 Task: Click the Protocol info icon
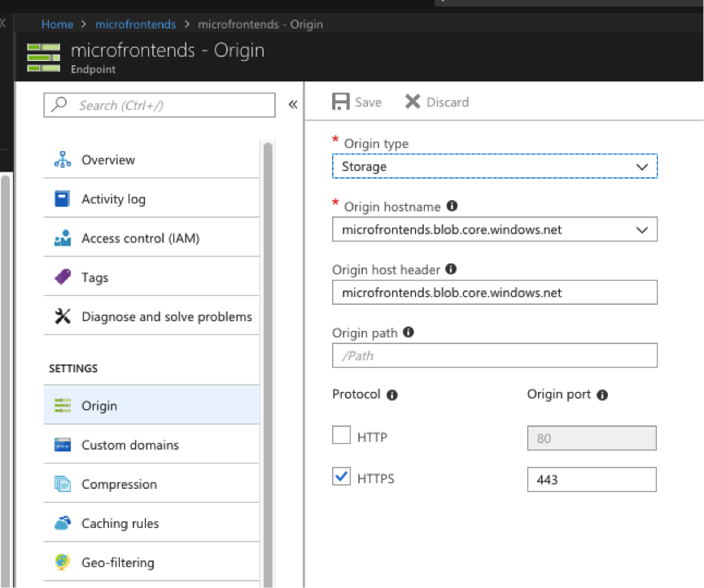tap(392, 394)
